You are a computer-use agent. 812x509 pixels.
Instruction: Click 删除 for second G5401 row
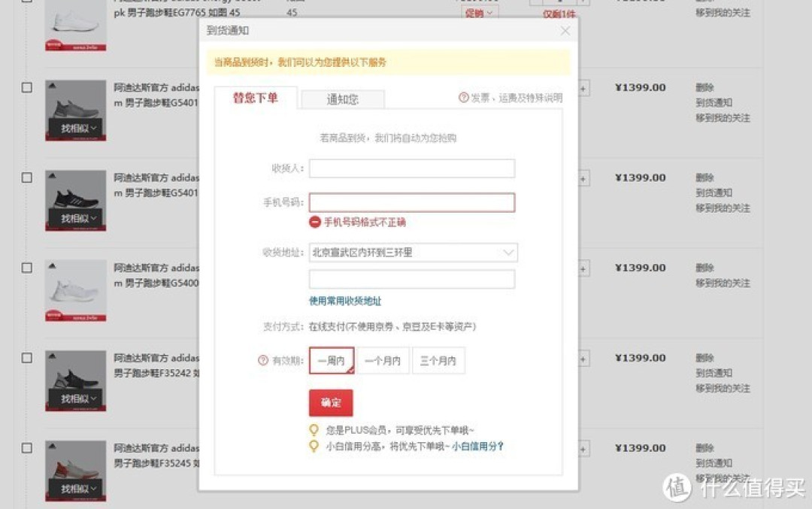point(704,177)
